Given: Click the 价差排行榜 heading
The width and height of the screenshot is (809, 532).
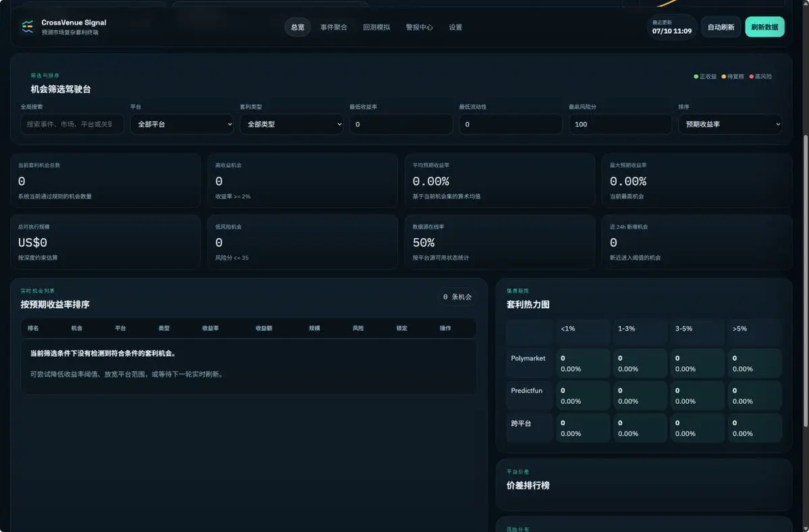Looking at the screenshot, I should pos(528,485).
